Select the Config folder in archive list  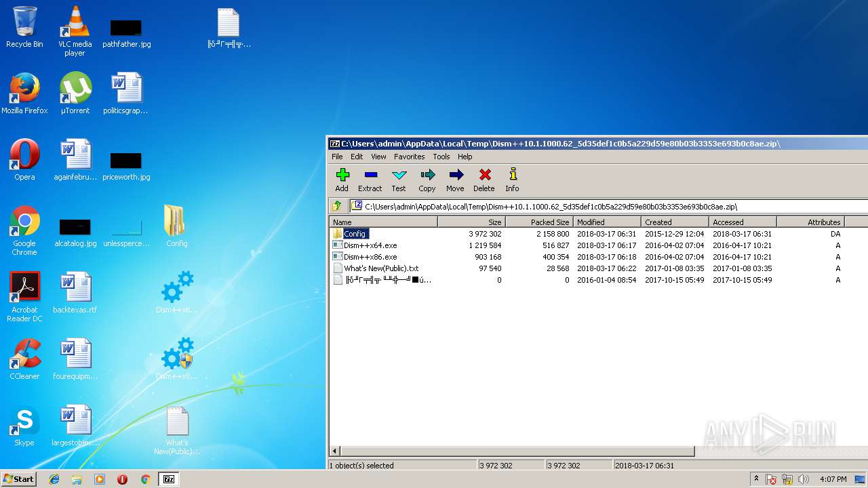355,234
